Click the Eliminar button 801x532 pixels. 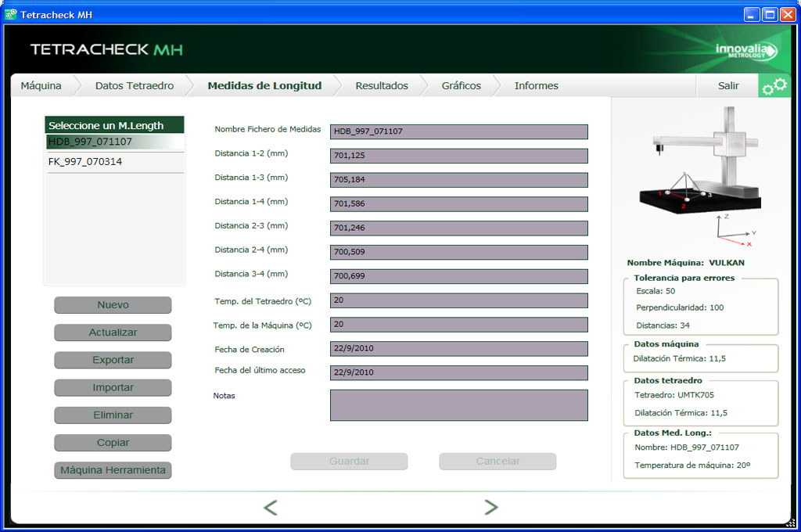pos(113,415)
